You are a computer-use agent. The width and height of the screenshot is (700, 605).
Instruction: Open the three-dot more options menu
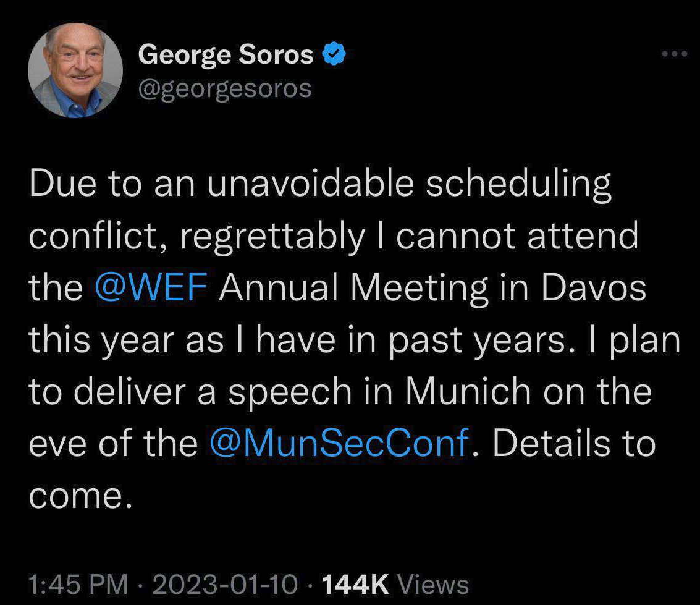(x=673, y=54)
